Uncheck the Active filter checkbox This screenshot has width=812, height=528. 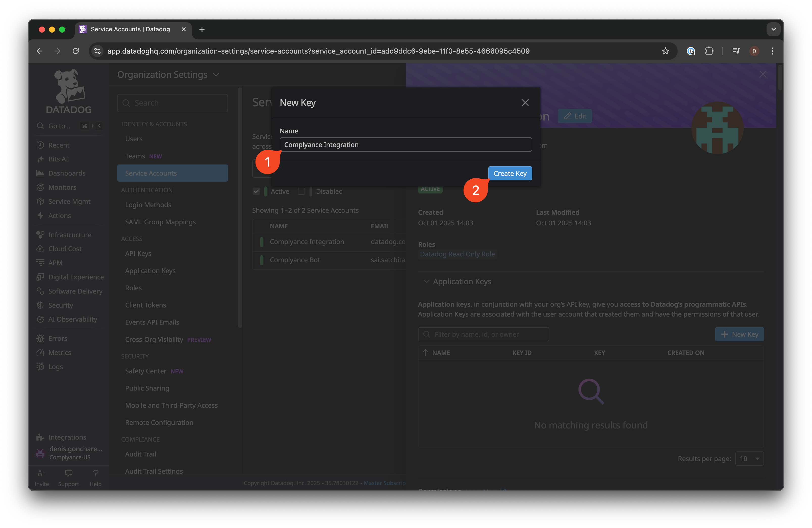[256, 191]
